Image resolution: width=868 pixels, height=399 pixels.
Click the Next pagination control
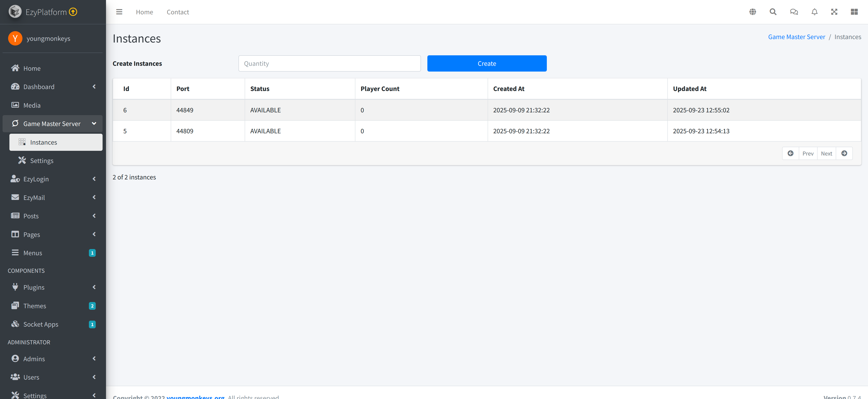click(x=826, y=153)
